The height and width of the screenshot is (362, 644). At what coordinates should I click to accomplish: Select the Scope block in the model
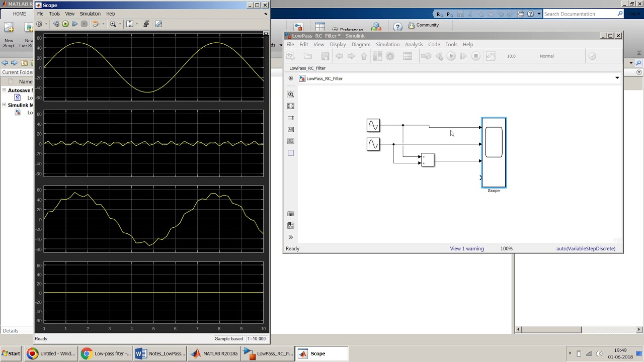tap(494, 152)
